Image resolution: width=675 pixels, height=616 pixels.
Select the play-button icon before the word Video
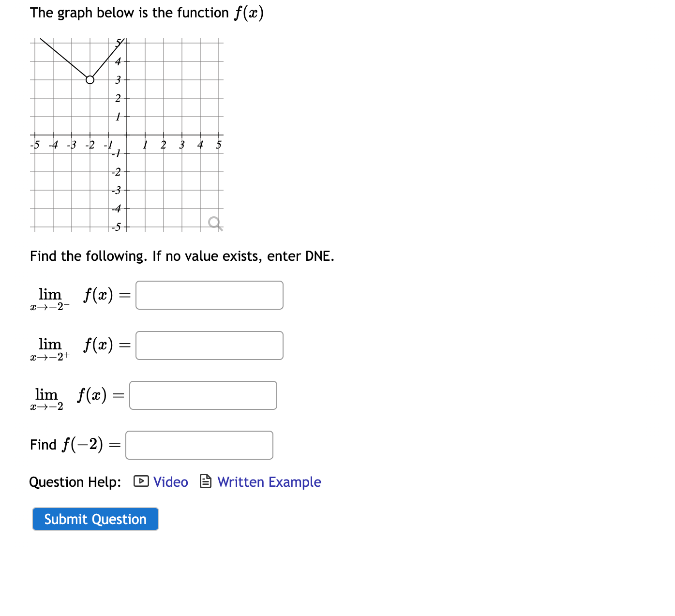click(140, 481)
